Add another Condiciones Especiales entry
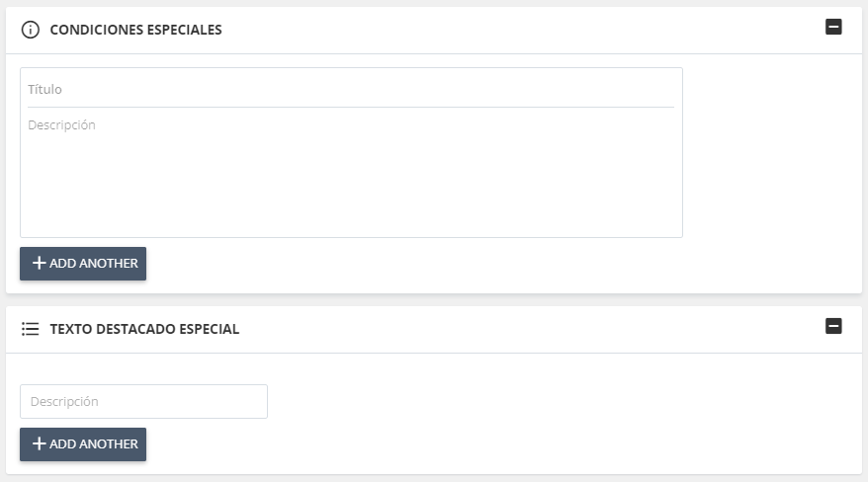This screenshot has height=482, width=868. coord(83,264)
